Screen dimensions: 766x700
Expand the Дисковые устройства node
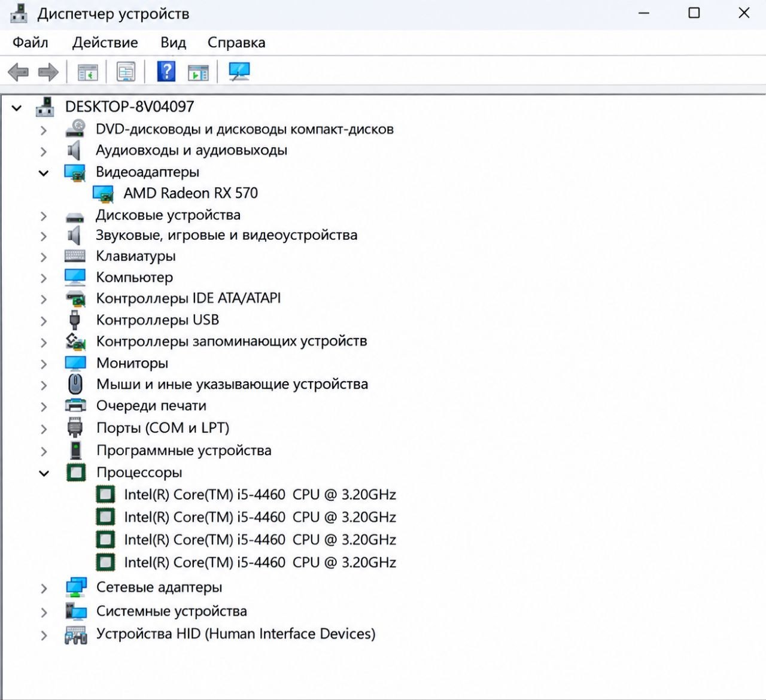43,216
